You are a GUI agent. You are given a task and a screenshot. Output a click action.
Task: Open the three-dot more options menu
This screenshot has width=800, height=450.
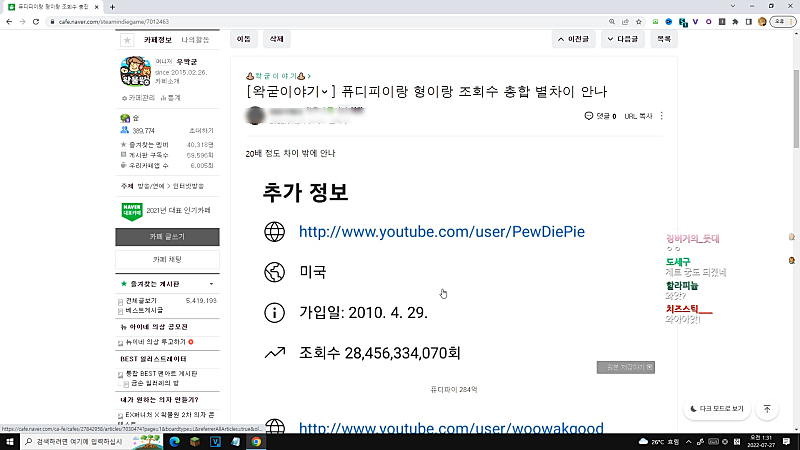(x=661, y=116)
